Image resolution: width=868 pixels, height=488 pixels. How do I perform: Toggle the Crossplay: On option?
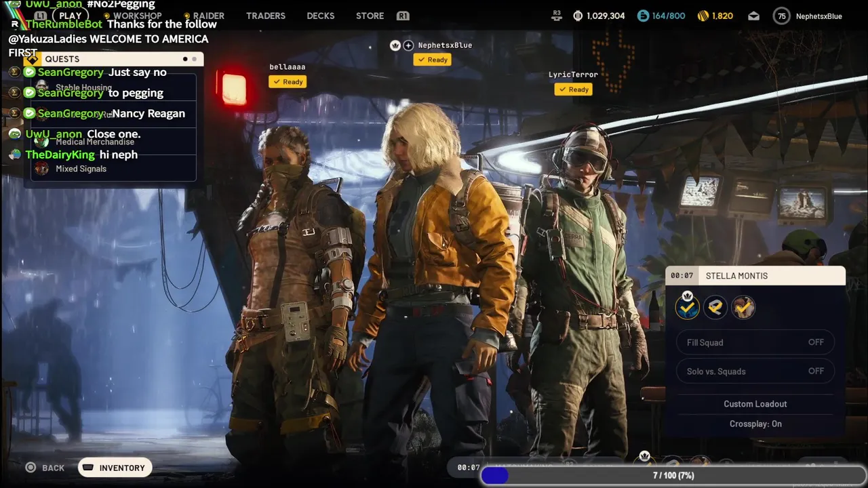(x=755, y=424)
